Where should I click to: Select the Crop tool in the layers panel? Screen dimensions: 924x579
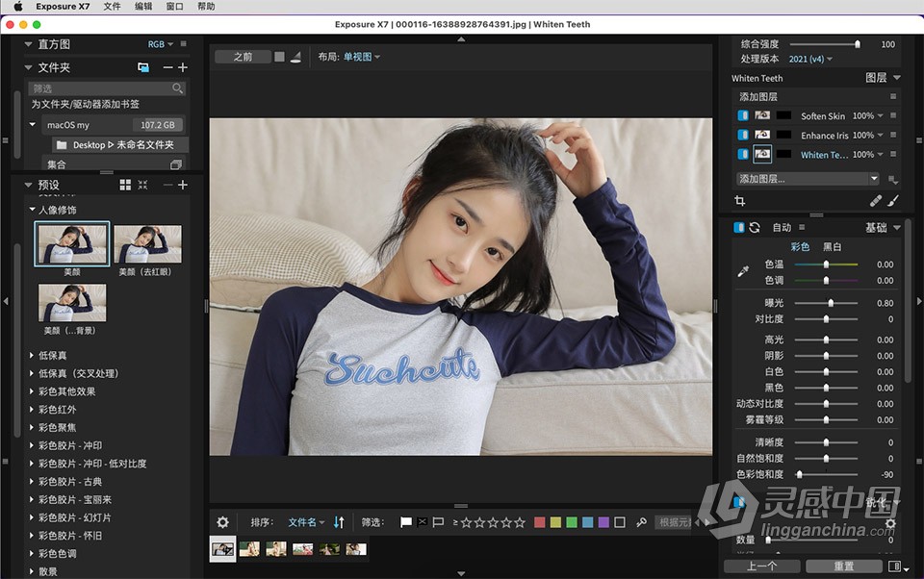pyautogui.click(x=739, y=200)
